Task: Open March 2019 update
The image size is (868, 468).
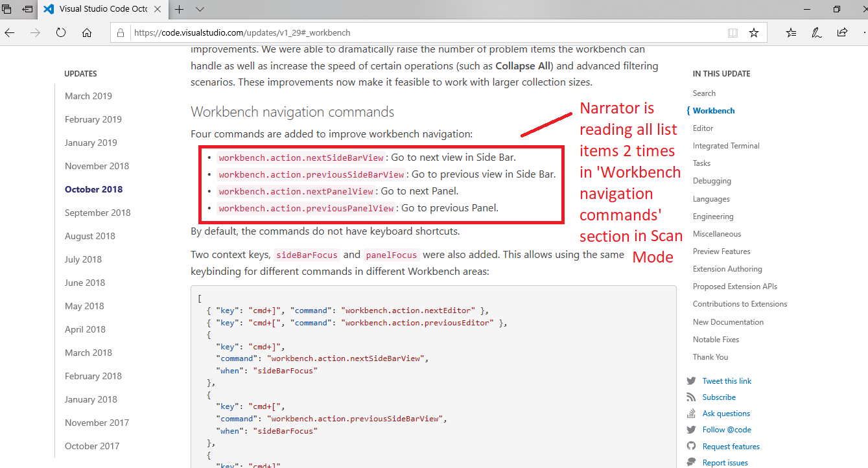Action: [88, 96]
